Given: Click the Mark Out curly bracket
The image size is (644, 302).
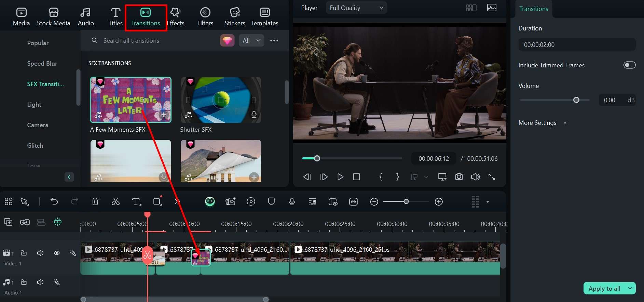Looking at the screenshot, I should (x=397, y=177).
